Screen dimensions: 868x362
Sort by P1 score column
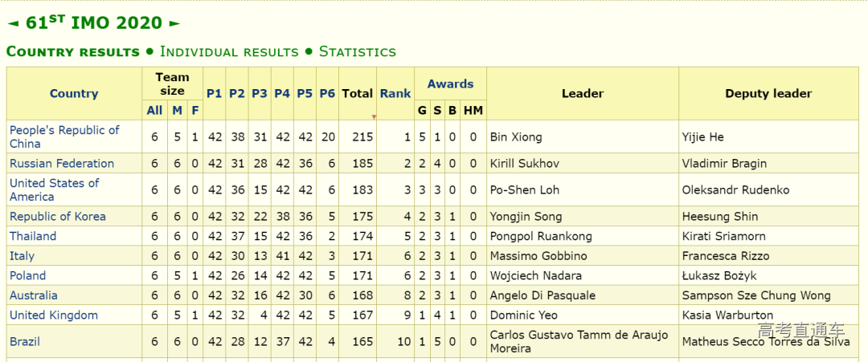tap(214, 93)
